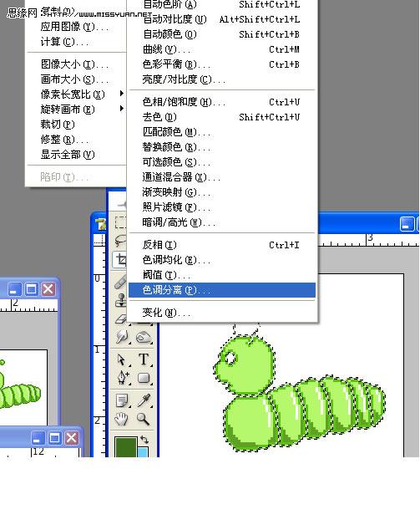Expand the 旋转画布 submenu arrow
Screen dimensions: 420x530
[x=122, y=109]
